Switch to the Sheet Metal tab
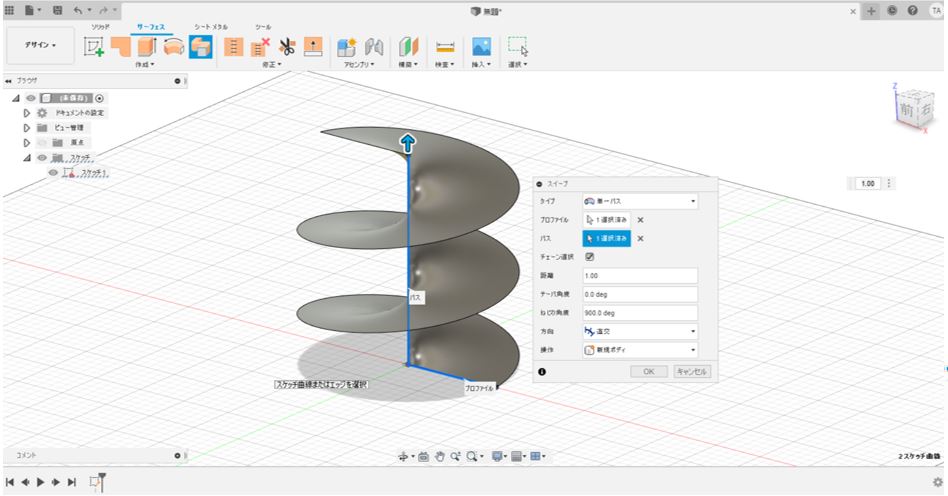 click(x=211, y=27)
